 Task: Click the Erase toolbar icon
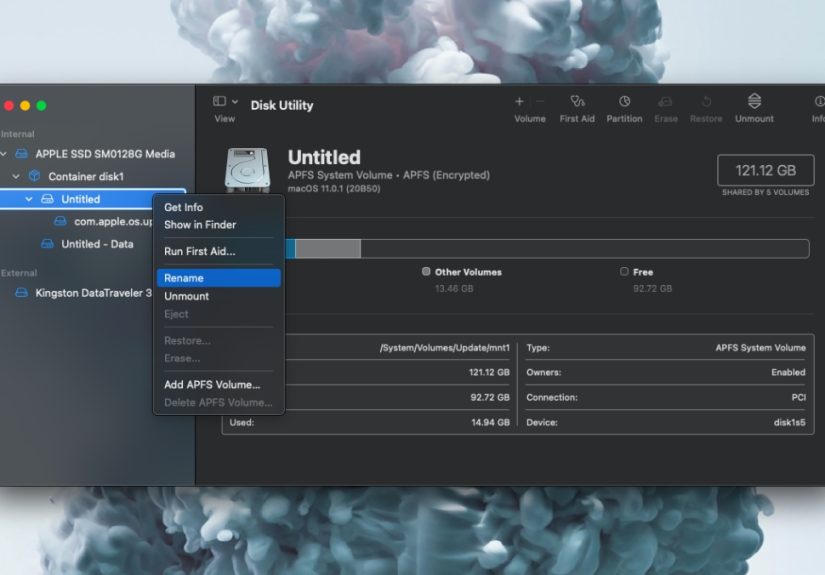click(666, 101)
